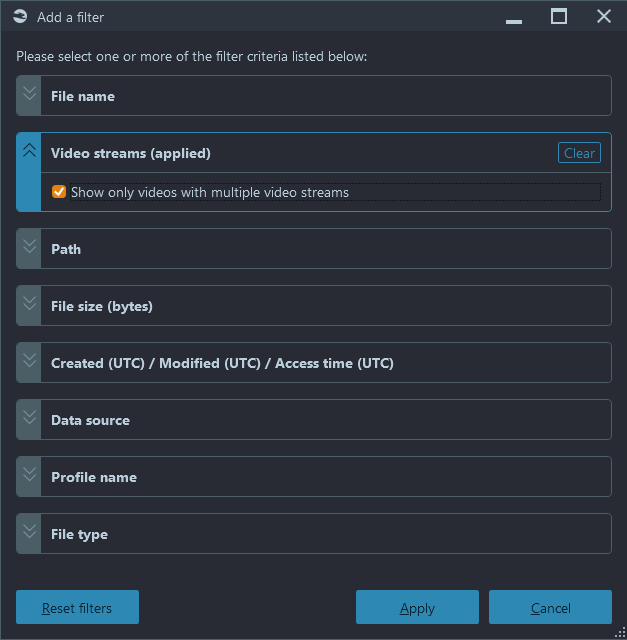The image size is (627, 640).
Task: Maximize the Add a filter window
Action: tap(559, 17)
